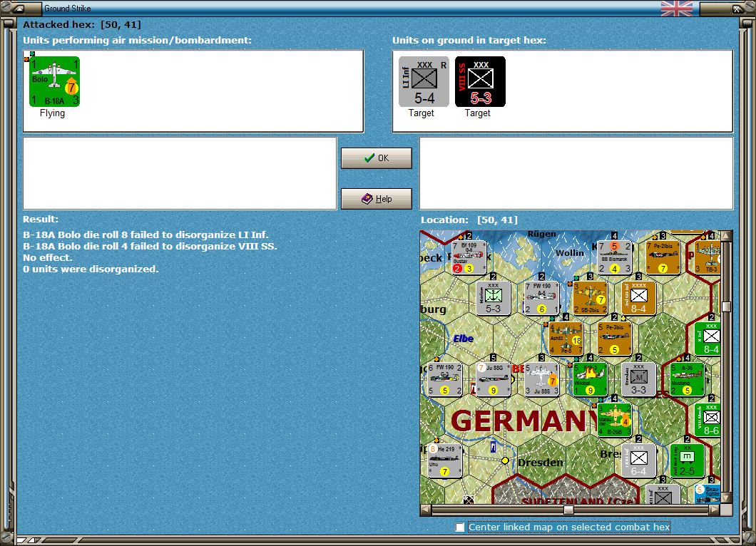Select the 2nd Mot Eng 2-5 counter
The height and width of the screenshot is (546, 756).
[687, 460]
